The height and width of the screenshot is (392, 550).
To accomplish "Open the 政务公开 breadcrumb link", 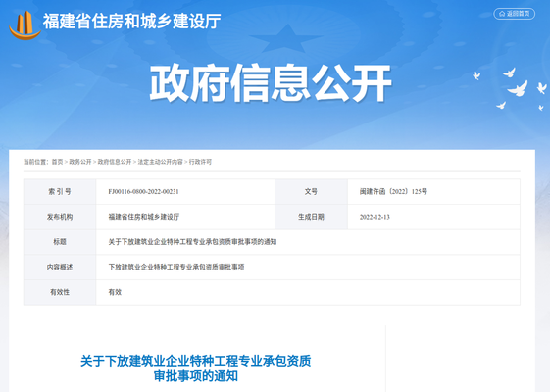I will point(80,162).
